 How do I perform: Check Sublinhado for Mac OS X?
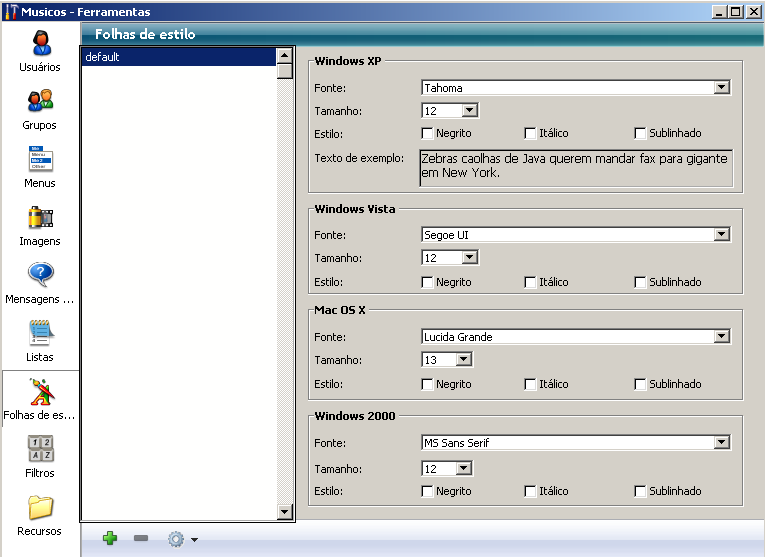[x=641, y=384]
